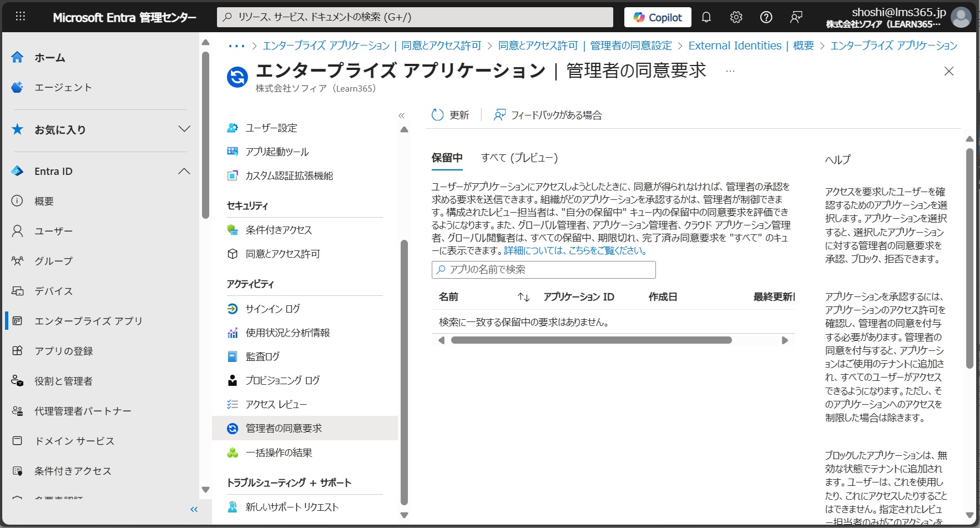Go to Home via the house icon
Screen dimensions: 980x528
tap(18, 57)
